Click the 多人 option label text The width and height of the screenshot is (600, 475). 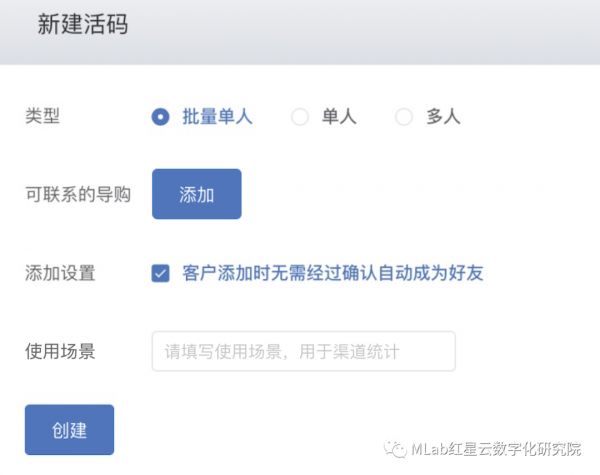[x=443, y=117]
